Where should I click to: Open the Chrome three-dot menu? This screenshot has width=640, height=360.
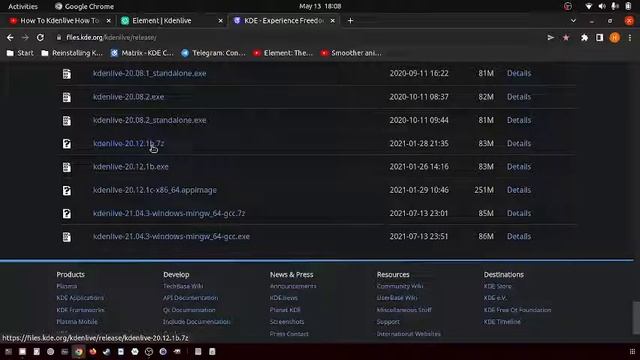[x=630, y=38]
